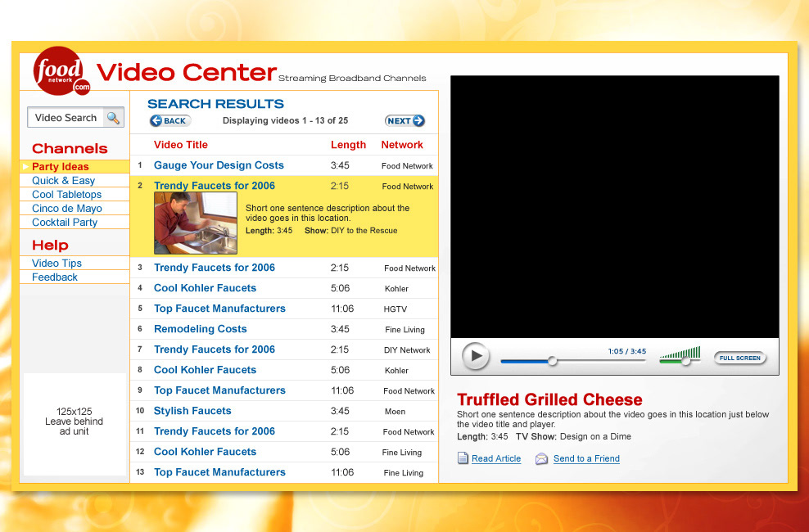Click the 125x125 ad unit placeholder
Viewport: 809px width, 532px height.
(75, 424)
